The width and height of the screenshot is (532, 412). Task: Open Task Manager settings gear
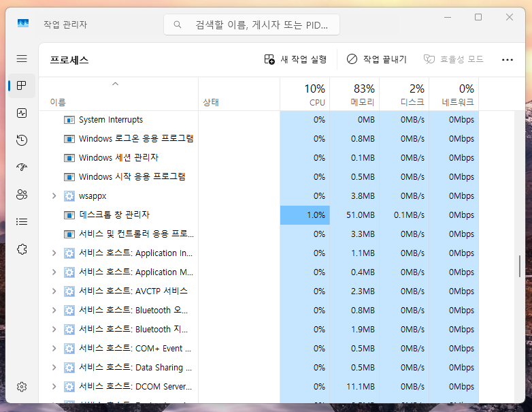click(x=22, y=387)
